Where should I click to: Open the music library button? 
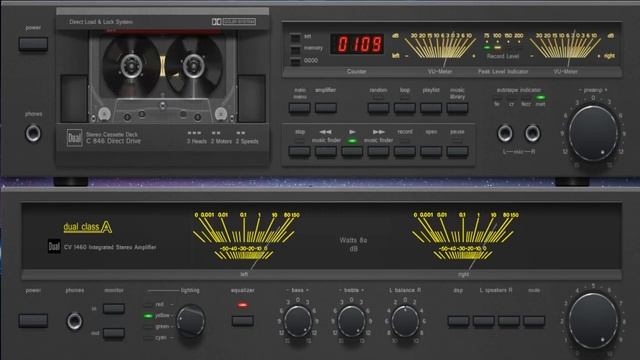click(x=457, y=108)
